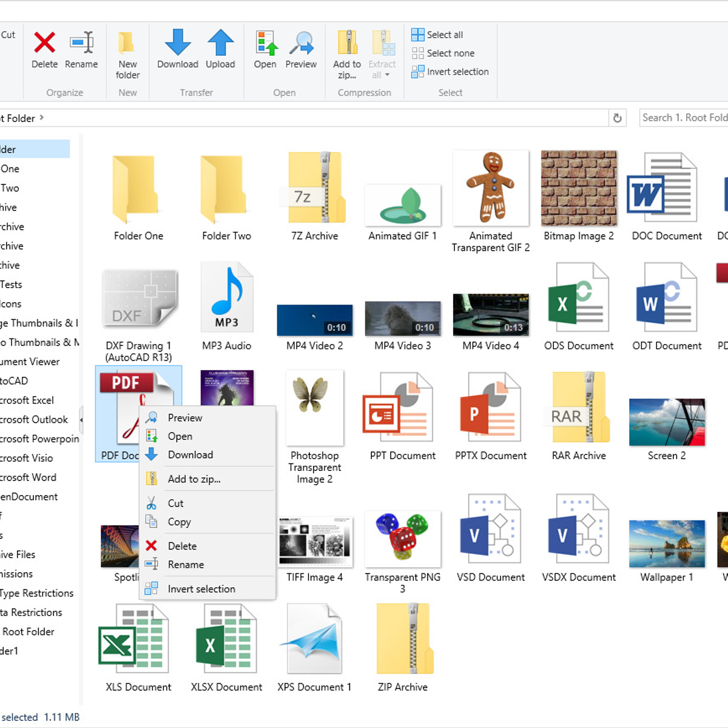Choose Delete from the context menu
The image size is (728, 728).
coord(207,546)
